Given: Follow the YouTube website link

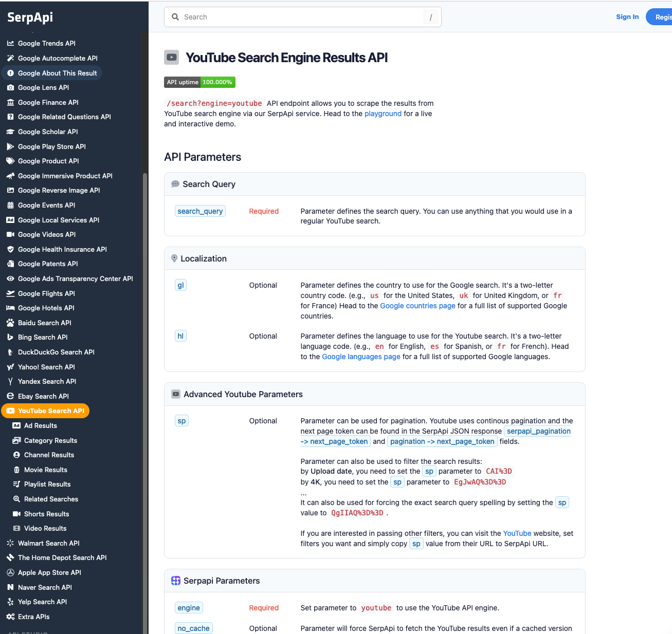Looking at the screenshot, I should [517, 533].
